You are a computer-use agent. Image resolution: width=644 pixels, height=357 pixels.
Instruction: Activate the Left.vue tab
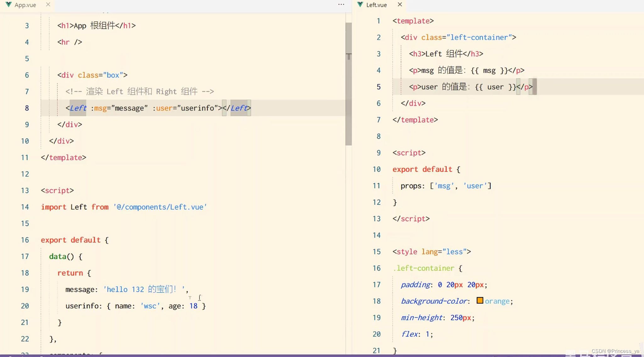click(x=376, y=5)
